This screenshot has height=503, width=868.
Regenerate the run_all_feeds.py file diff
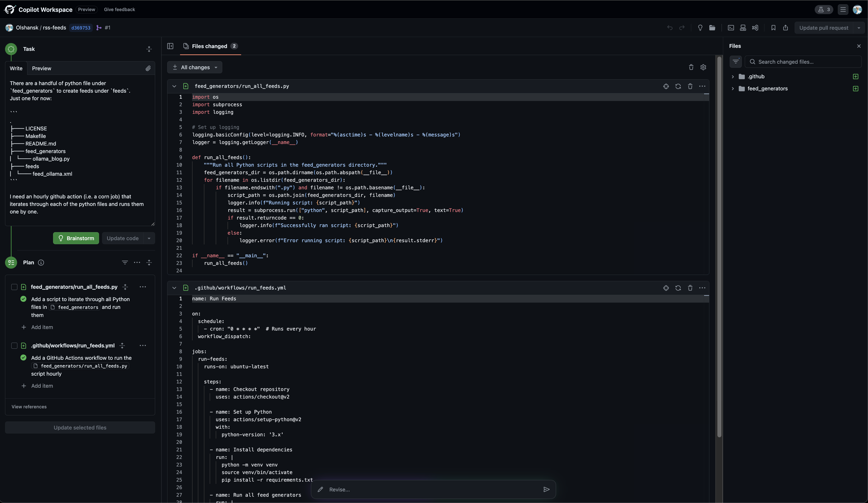[678, 86]
